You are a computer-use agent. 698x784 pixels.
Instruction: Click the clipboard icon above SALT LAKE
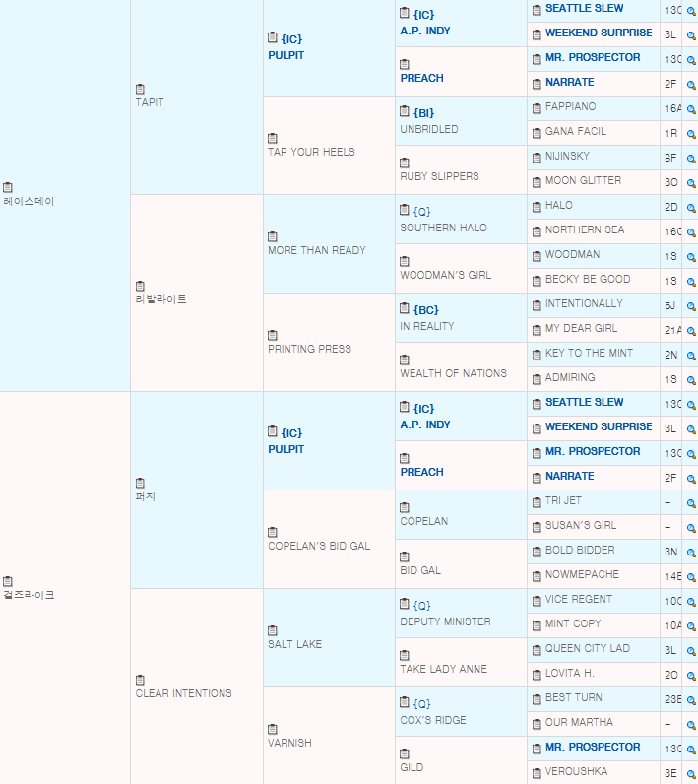(x=273, y=630)
